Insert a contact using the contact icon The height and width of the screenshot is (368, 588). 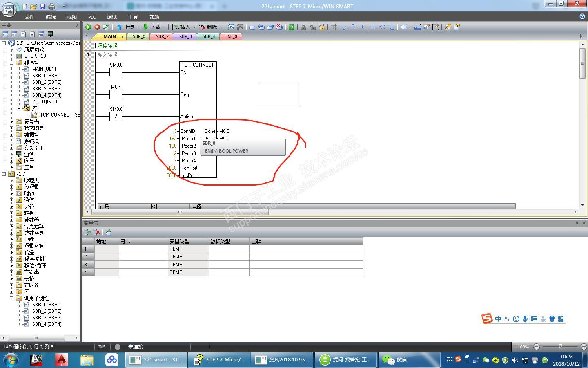point(373,27)
